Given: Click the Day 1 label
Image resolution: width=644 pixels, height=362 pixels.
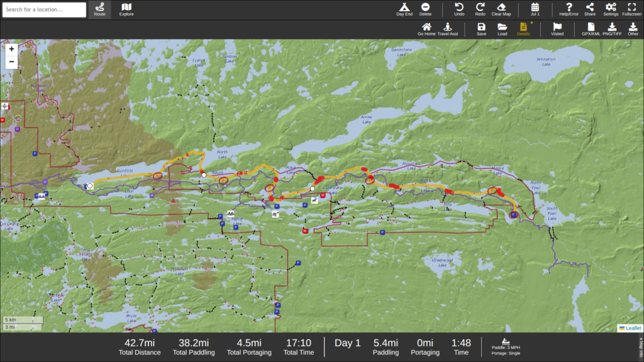Looking at the screenshot, I should [x=347, y=343].
